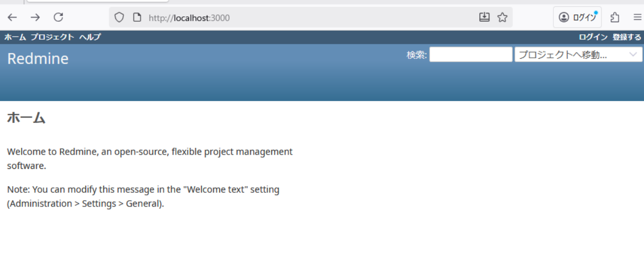Bookmark this page with the star icon
This screenshot has height=278, width=644.
[x=502, y=17]
